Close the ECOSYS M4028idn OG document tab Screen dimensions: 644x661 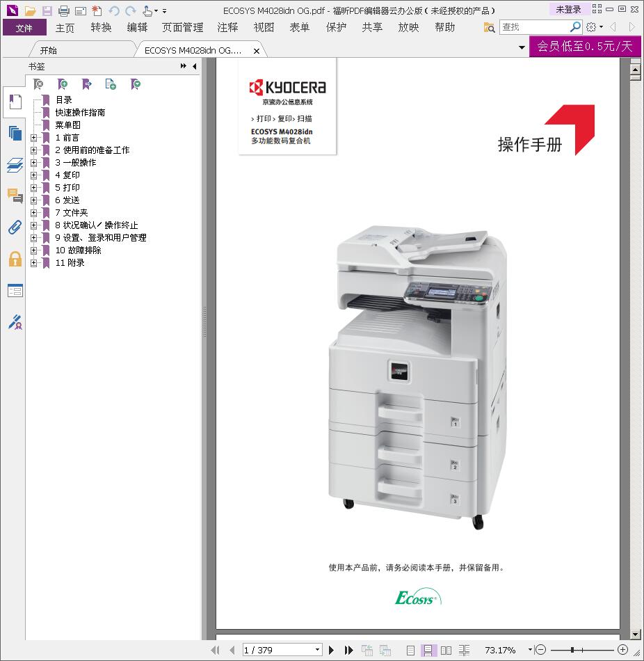pos(256,51)
